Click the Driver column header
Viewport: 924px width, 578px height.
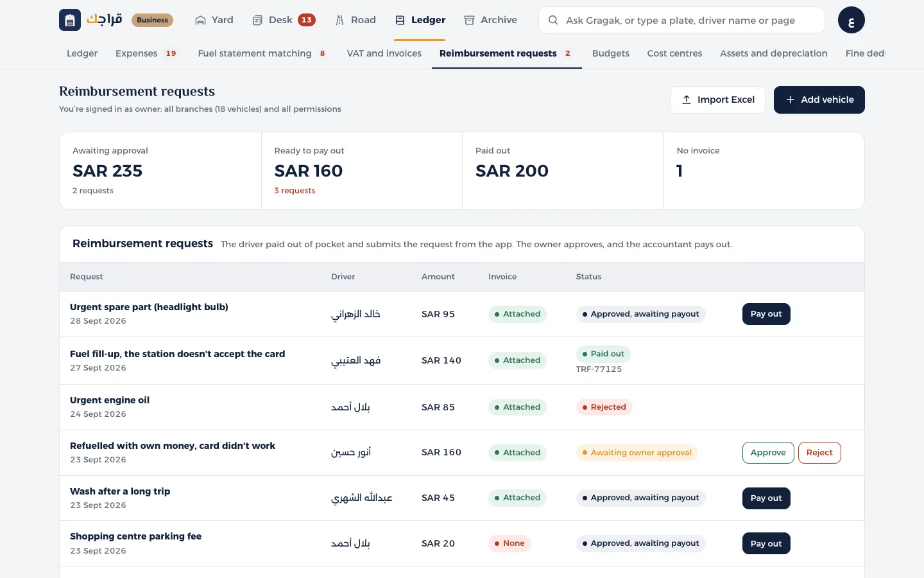coord(343,277)
